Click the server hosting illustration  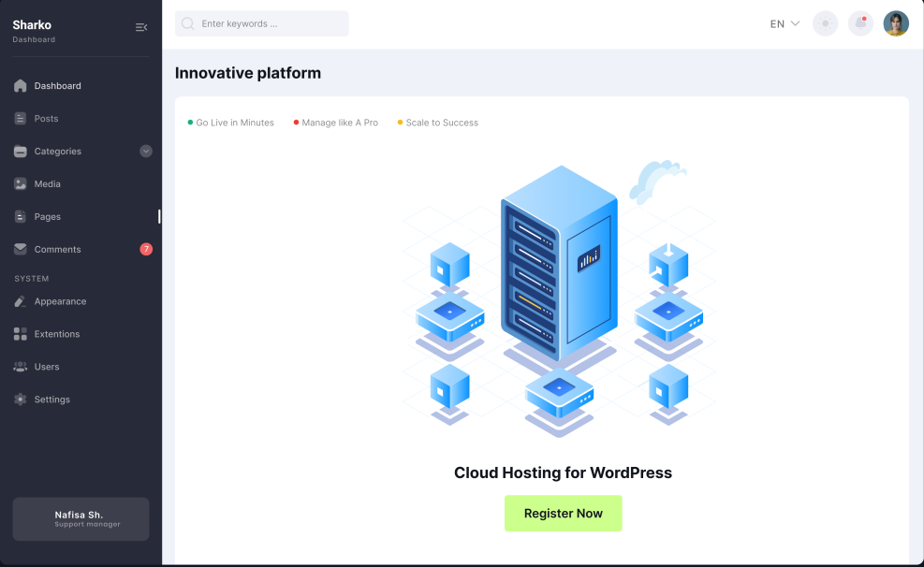pos(559,298)
